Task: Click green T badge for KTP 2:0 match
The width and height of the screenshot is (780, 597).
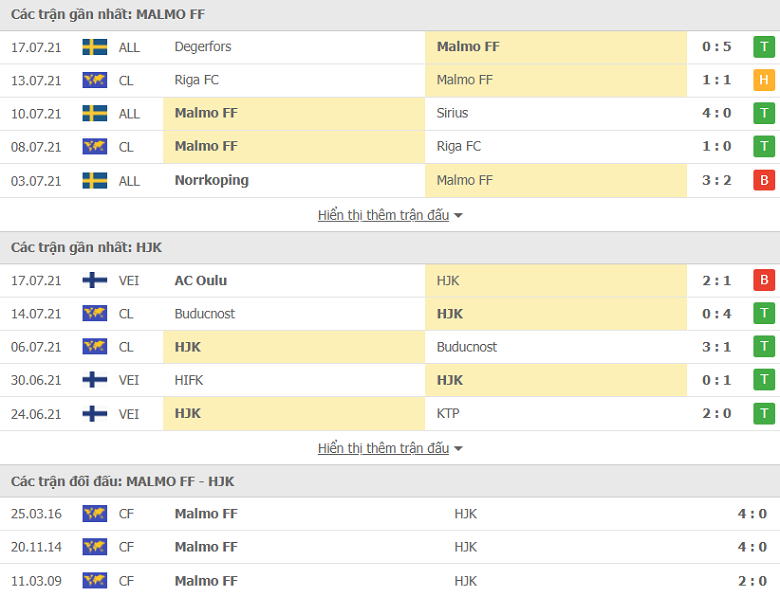Action: pos(764,414)
